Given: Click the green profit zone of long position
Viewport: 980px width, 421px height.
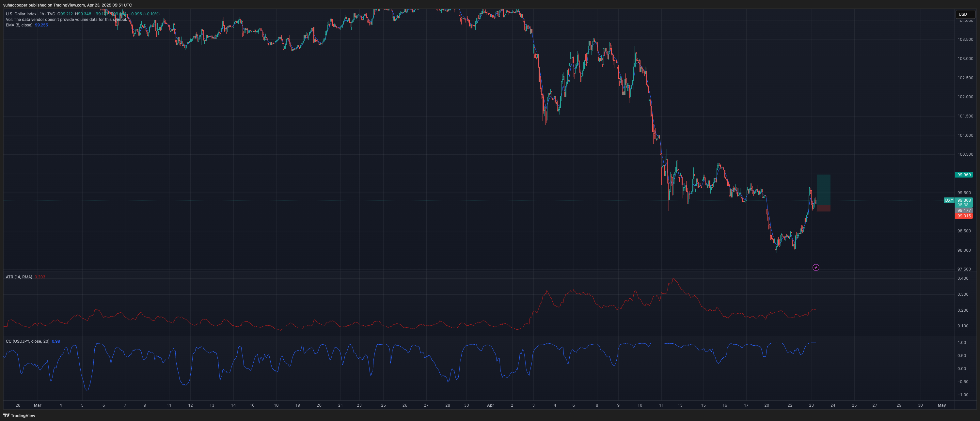Looking at the screenshot, I should pos(823,190).
